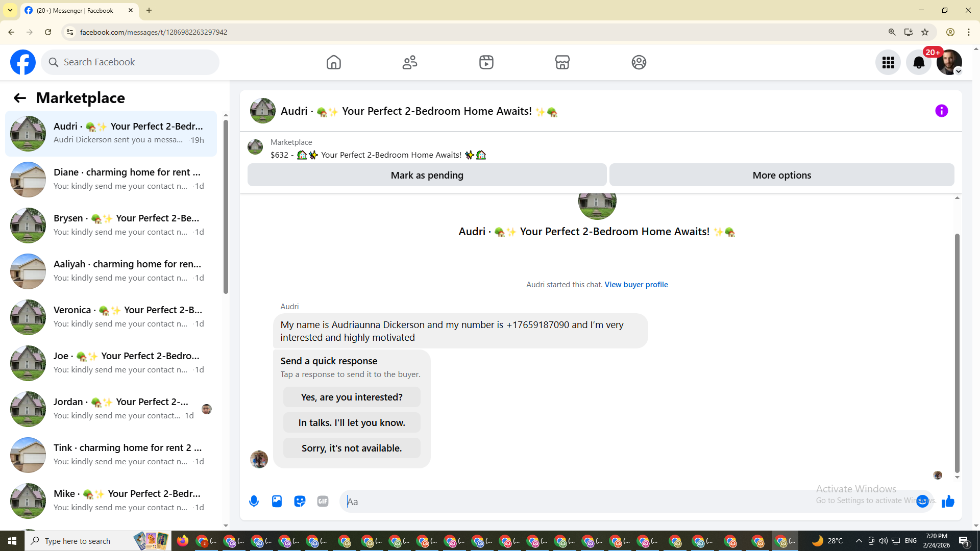The width and height of the screenshot is (980, 551).
Task: Open the emoji picker in message box
Action: click(922, 502)
